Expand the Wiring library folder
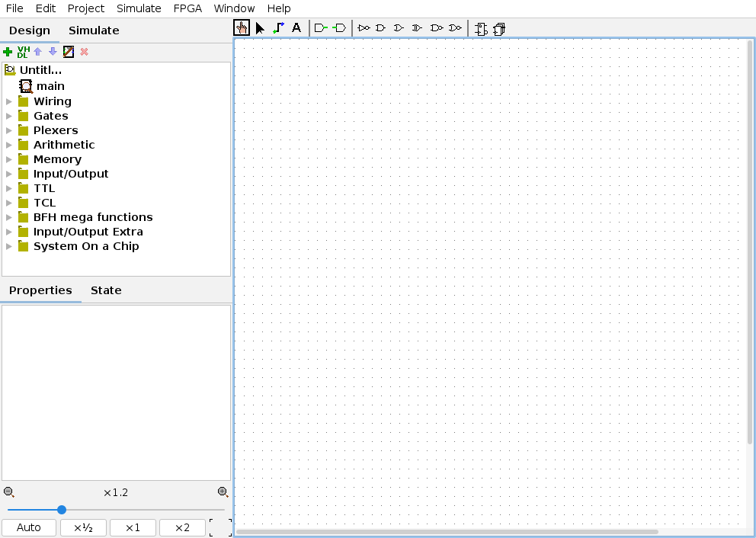This screenshot has width=756, height=538. click(x=9, y=101)
